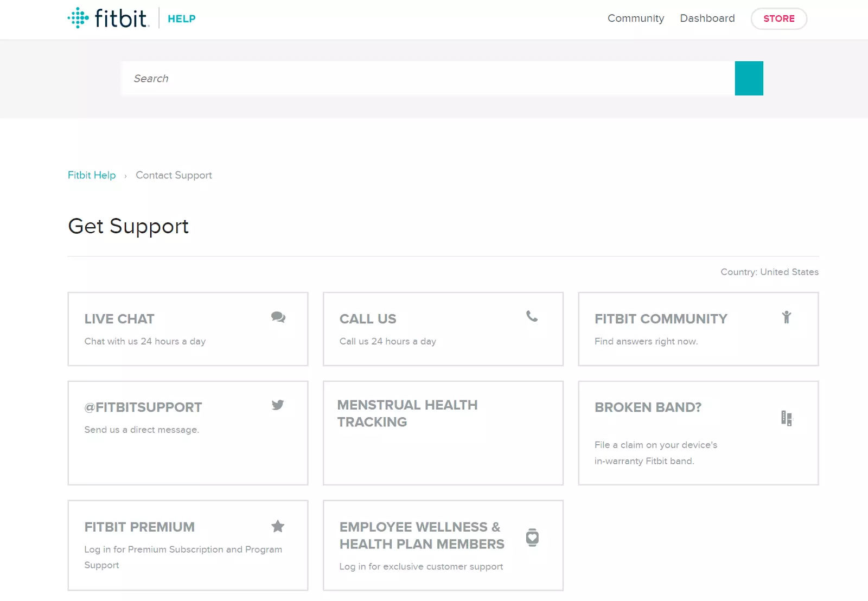868x601 pixels.
Task: Select the Live Chat support card
Action: click(x=188, y=329)
